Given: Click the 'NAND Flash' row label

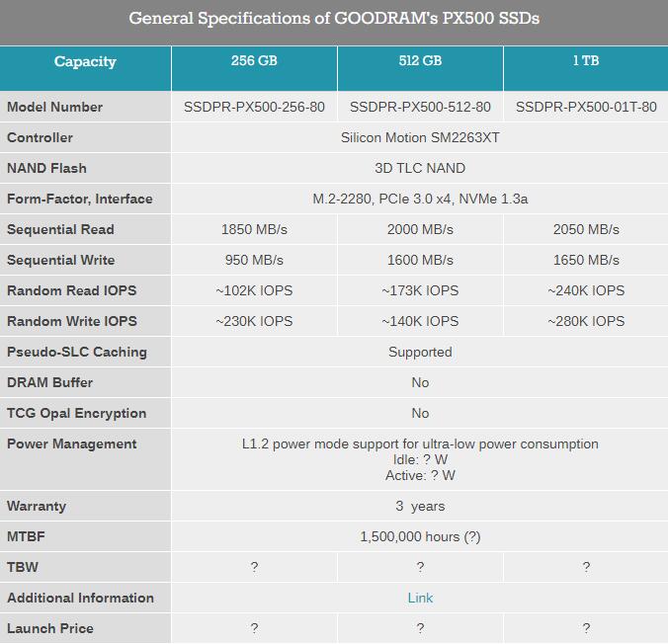Looking at the screenshot, I should pyautogui.click(x=46, y=168).
